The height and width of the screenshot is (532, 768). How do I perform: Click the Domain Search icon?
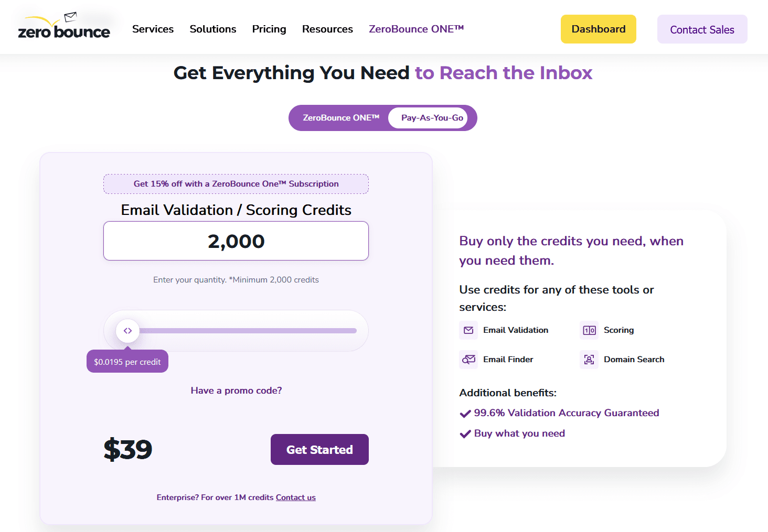[589, 360]
